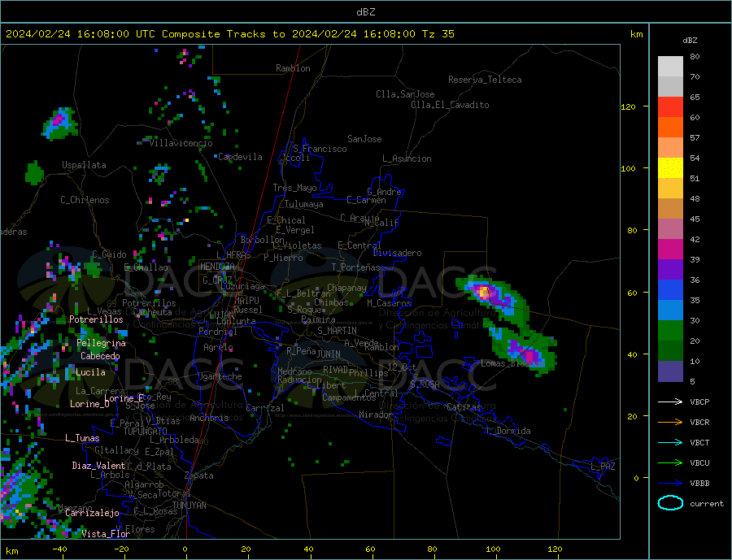Click the green VBCU arrow icon
Screen dimensions: 732x560
point(670,463)
